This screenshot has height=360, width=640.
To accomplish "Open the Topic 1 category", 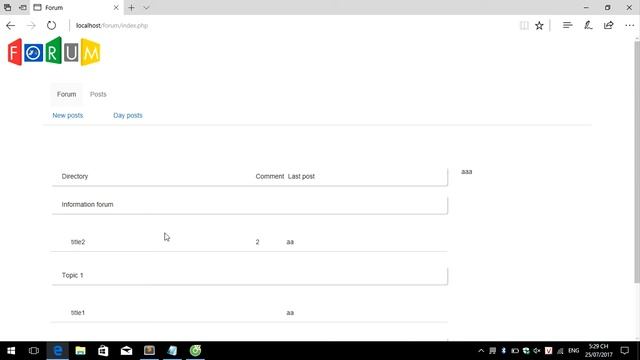I will click(x=73, y=276).
